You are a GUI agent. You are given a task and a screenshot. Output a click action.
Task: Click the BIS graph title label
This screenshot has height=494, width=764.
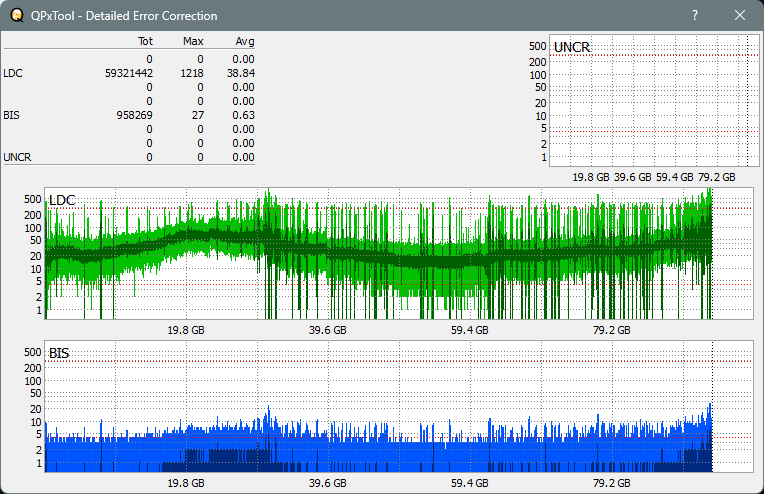[59, 353]
